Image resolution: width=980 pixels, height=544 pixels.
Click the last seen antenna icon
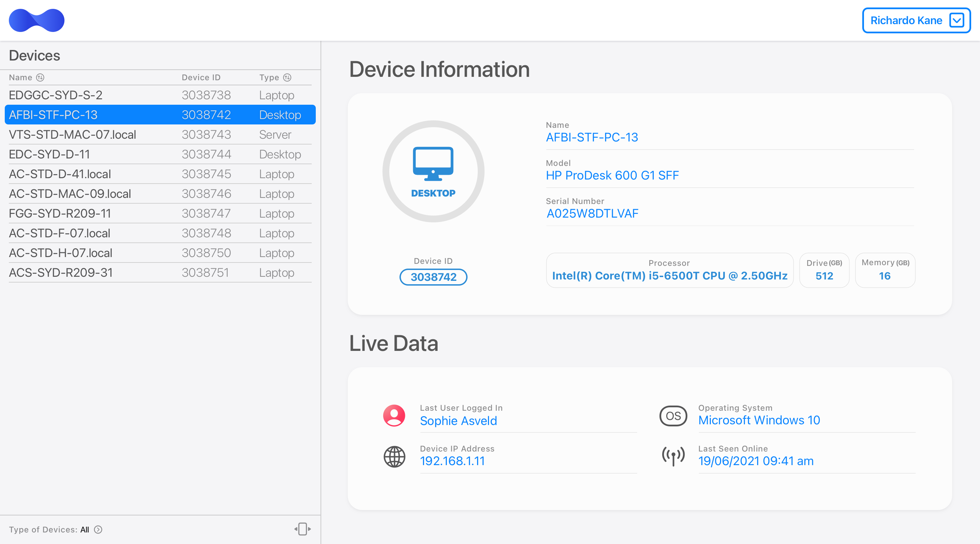point(673,456)
